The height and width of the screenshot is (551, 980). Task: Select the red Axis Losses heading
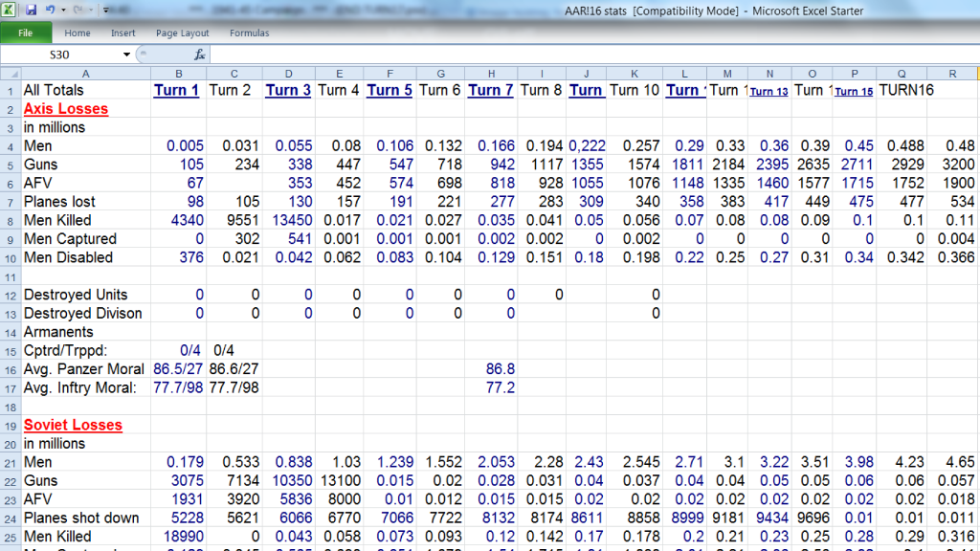pyautogui.click(x=66, y=109)
